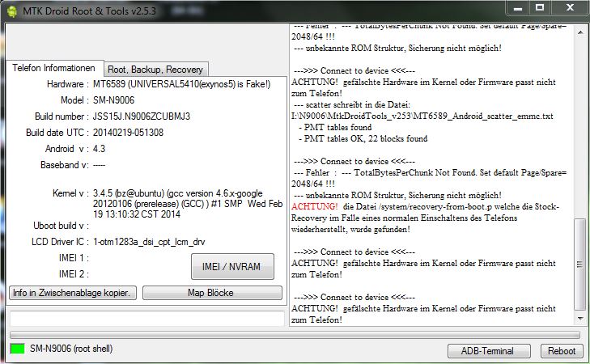The height and width of the screenshot is (364, 590).
Task: Click the IMEI 1 label
Action: pos(74,258)
